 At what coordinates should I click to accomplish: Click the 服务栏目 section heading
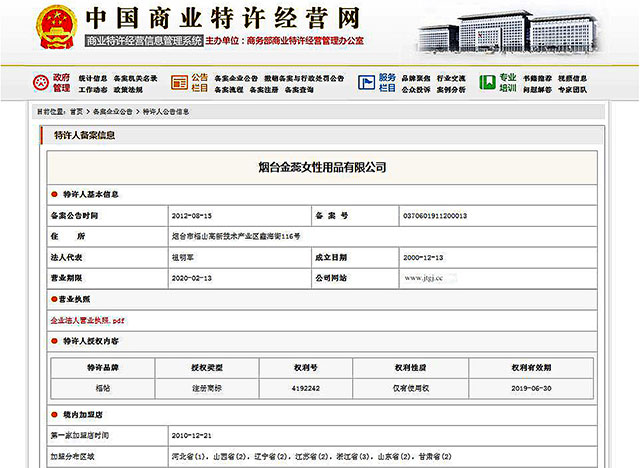pos(387,83)
